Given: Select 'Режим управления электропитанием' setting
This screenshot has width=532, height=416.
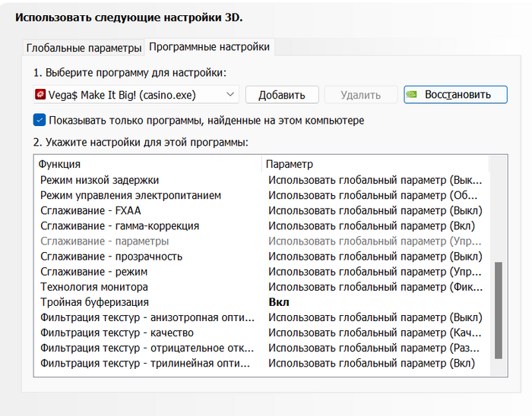Looking at the screenshot, I should pos(130,195).
